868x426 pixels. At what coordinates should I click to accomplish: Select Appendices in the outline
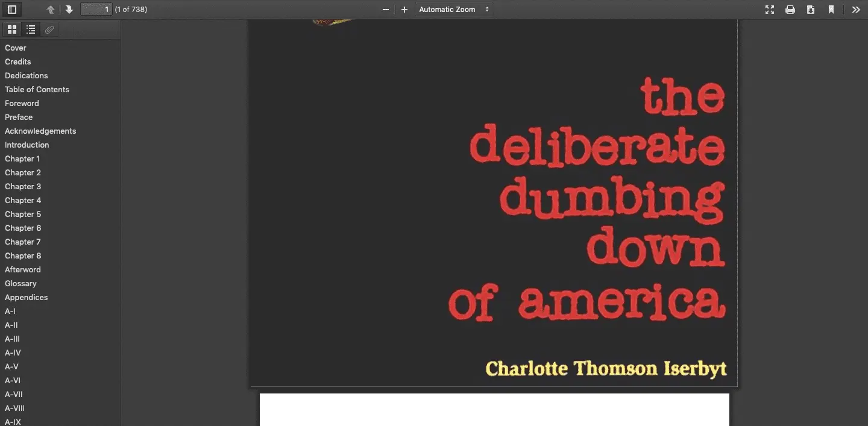(x=26, y=297)
